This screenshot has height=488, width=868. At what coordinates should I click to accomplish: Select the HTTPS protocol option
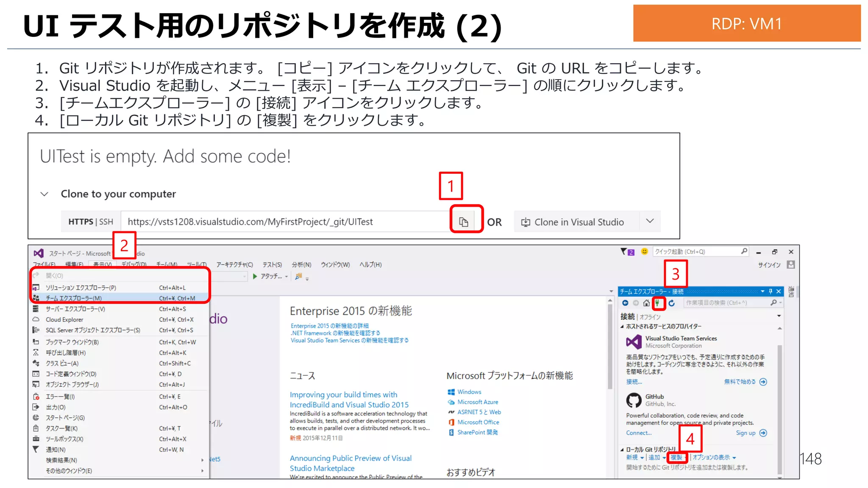pos(81,222)
